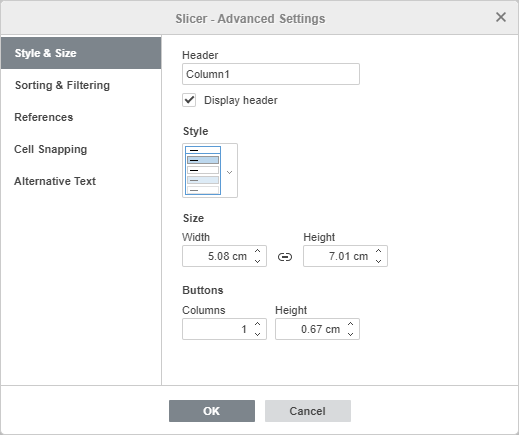Increase the button Columns count
The width and height of the screenshot is (519, 435).
pyautogui.click(x=257, y=324)
